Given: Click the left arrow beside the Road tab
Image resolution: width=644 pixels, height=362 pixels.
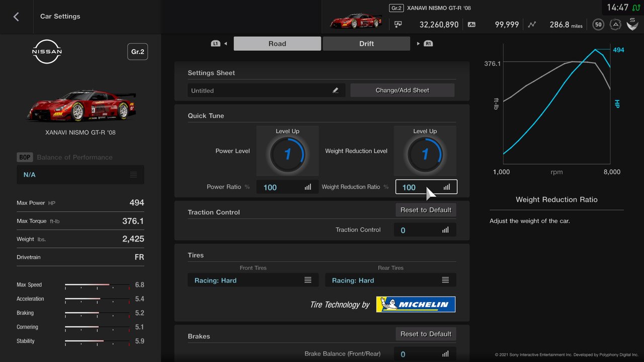Looking at the screenshot, I should [x=225, y=44].
